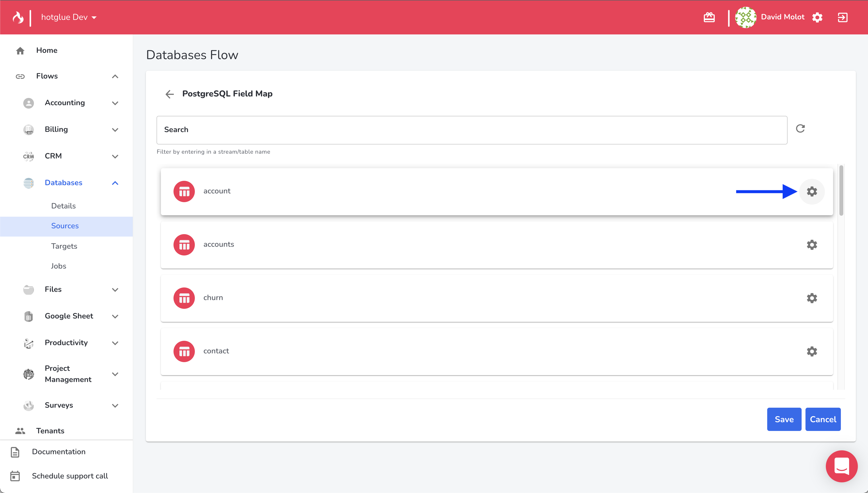Open user settings gear next to David Molot
The width and height of the screenshot is (868, 493).
(x=817, y=17)
